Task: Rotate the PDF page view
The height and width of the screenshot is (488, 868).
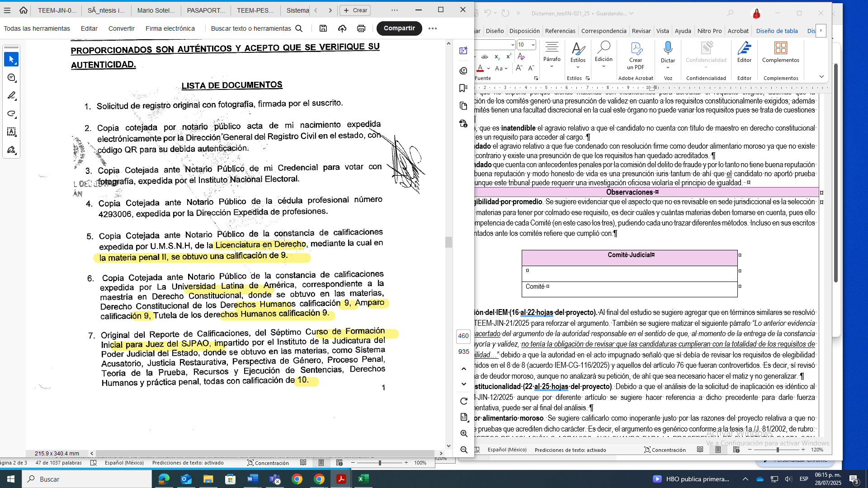Action: tap(464, 401)
